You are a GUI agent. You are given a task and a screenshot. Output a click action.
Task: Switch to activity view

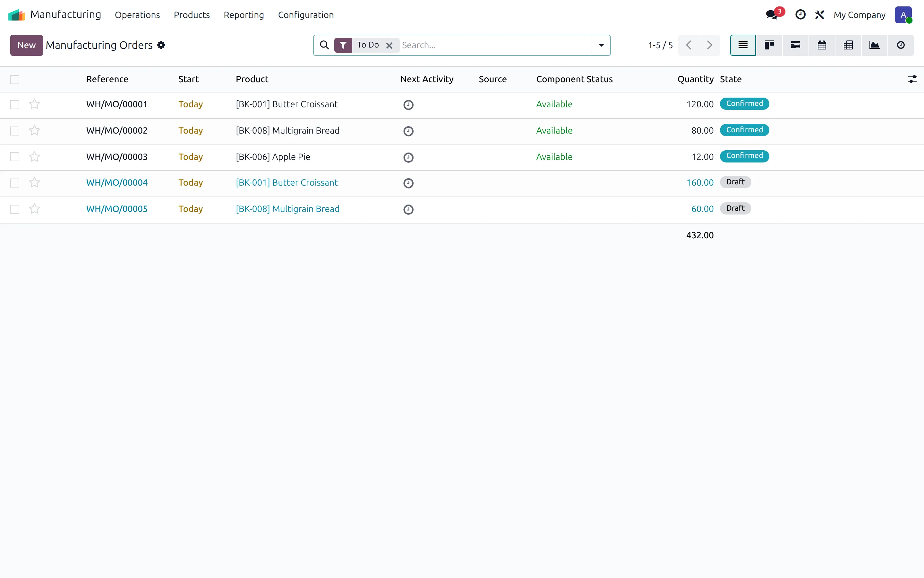901,45
